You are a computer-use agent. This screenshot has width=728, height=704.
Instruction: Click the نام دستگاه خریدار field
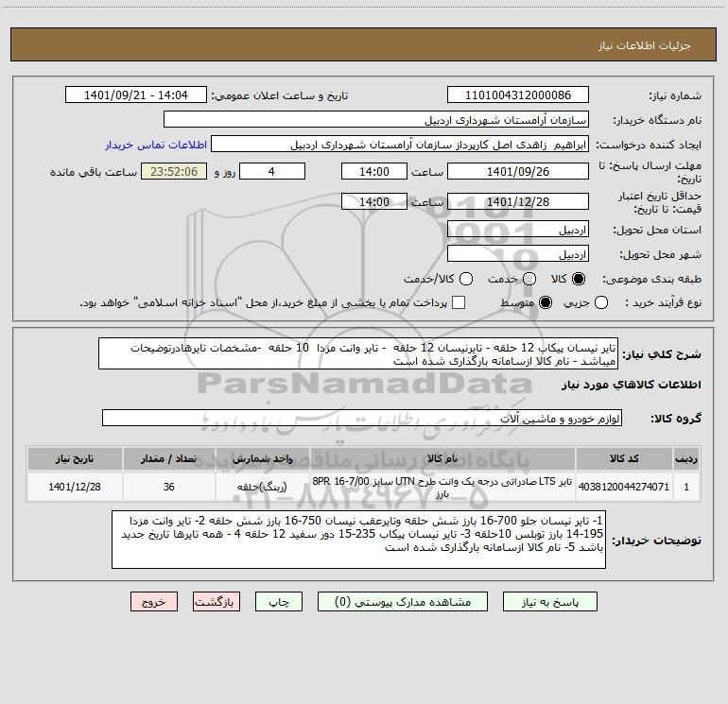[376, 120]
